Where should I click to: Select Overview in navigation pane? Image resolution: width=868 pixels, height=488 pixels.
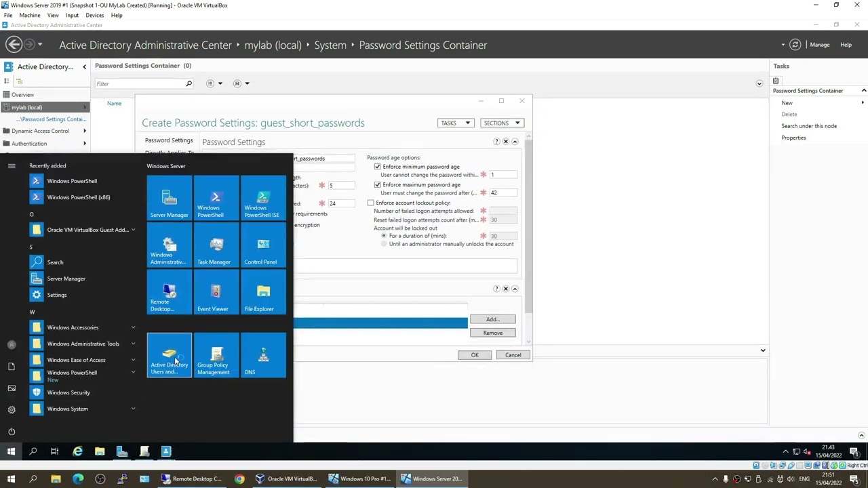[x=22, y=95]
